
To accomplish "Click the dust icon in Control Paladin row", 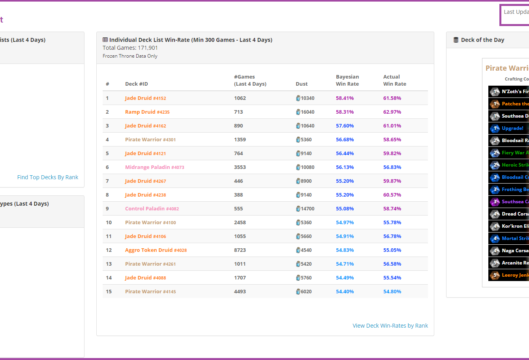I will coord(298,209).
